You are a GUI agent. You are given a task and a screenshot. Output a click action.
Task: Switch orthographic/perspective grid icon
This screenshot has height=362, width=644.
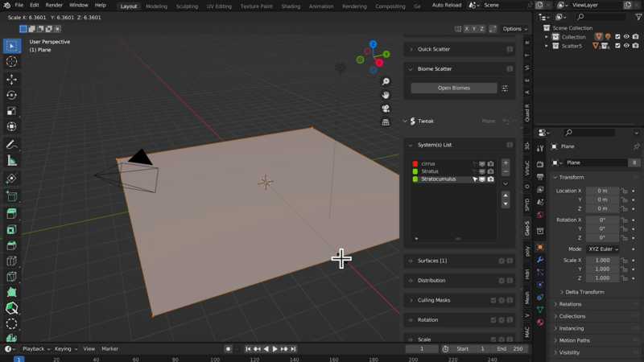[x=386, y=122]
